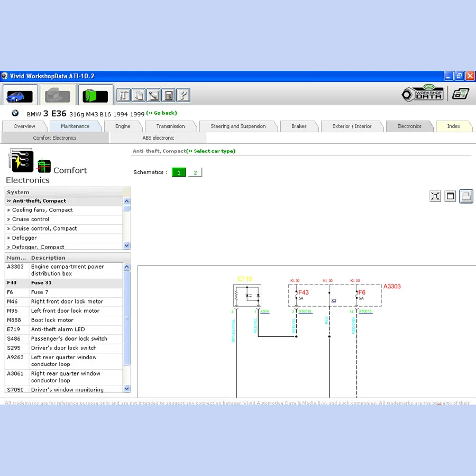Click the full-screen schematic view icon
Viewport: 476px width, 476px height.
tap(450, 196)
